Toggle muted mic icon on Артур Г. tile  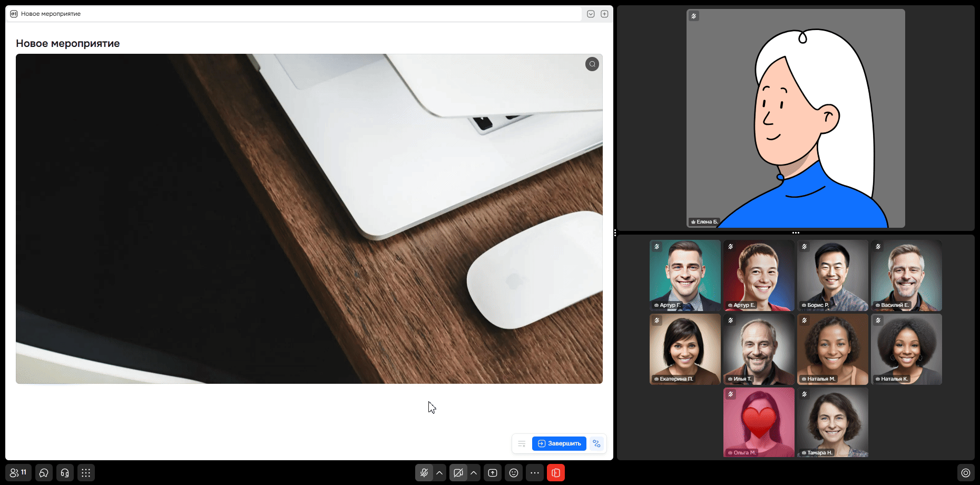pyautogui.click(x=657, y=247)
